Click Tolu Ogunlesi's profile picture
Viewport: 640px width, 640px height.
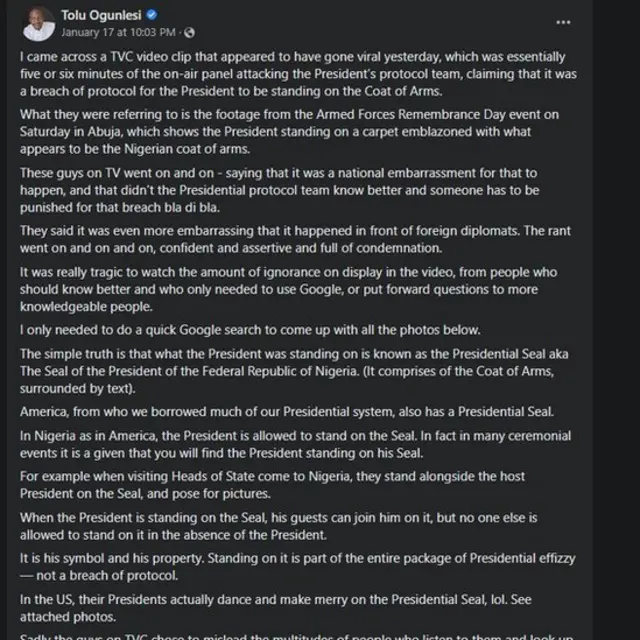(x=38, y=23)
